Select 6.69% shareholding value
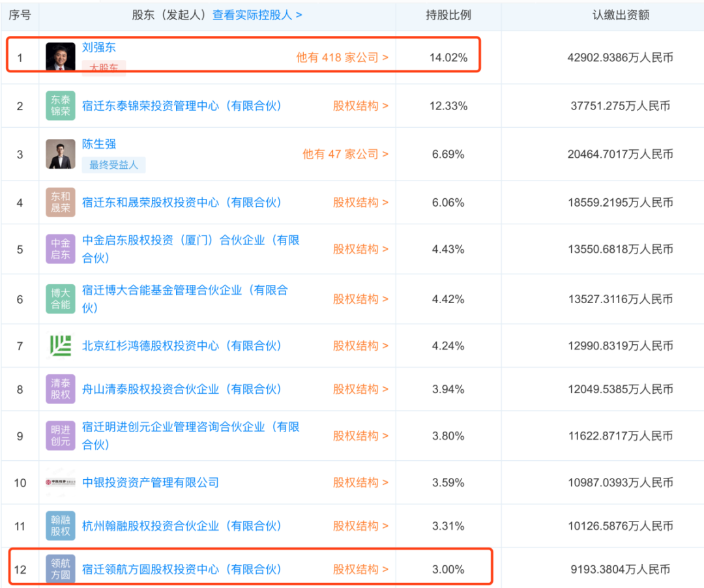Image resolution: width=704 pixels, height=588 pixels. 448,154
